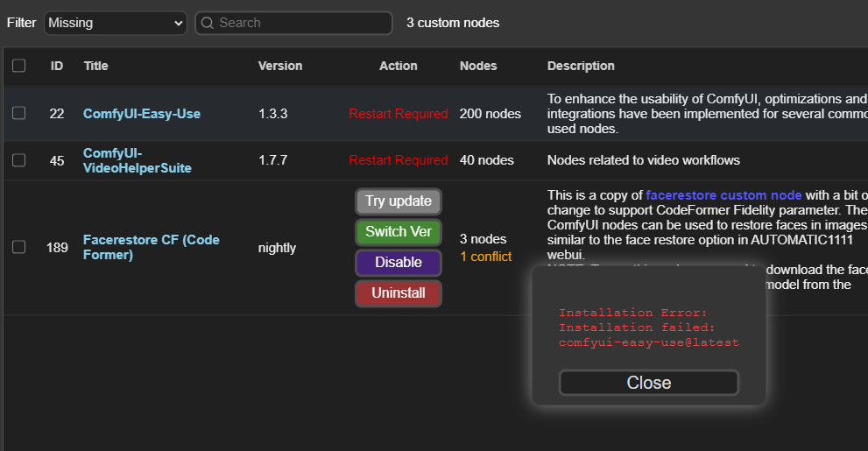The height and width of the screenshot is (451, 868).
Task: Check the Facerestore CF row checkbox
Action: click(x=18, y=247)
